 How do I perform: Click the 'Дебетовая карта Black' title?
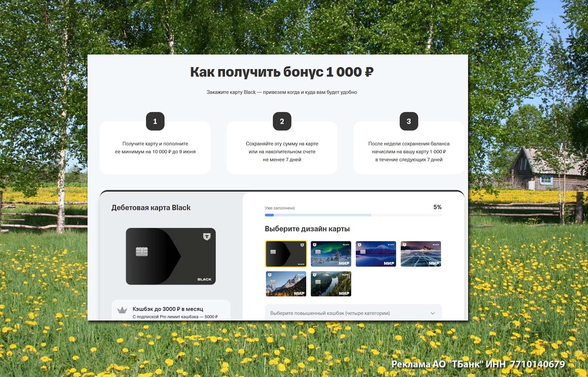point(151,208)
